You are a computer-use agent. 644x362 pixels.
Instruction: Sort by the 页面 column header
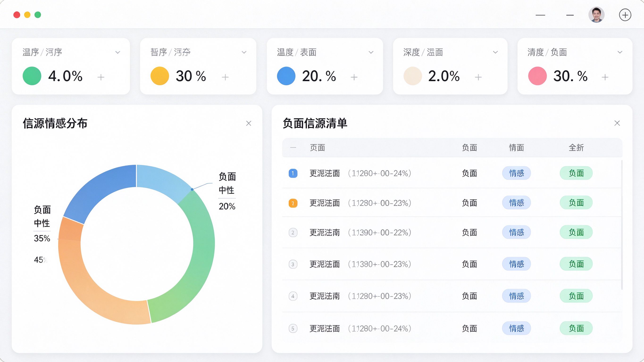point(318,148)
